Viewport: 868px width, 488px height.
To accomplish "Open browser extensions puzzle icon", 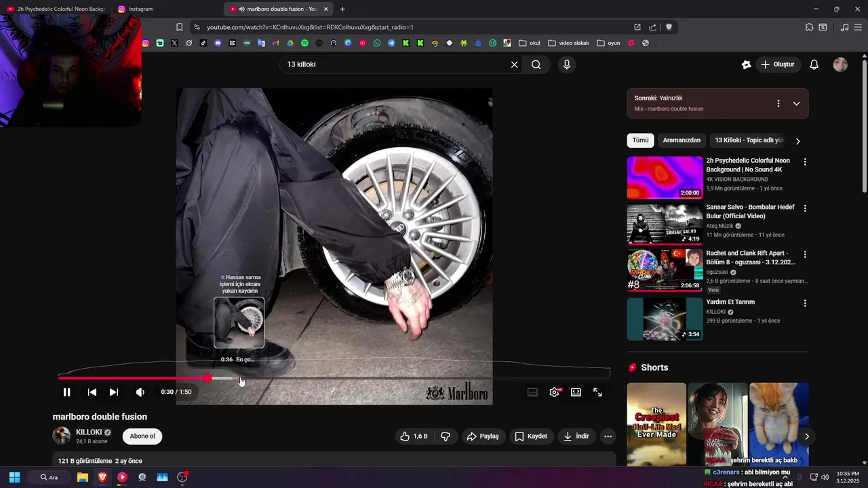I will click(809, 27).
